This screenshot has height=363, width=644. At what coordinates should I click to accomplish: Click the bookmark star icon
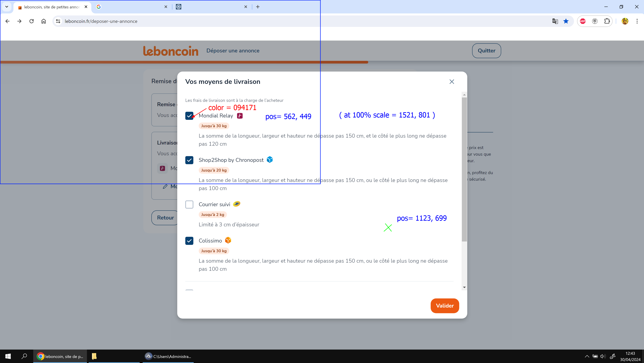pos(566,21)
